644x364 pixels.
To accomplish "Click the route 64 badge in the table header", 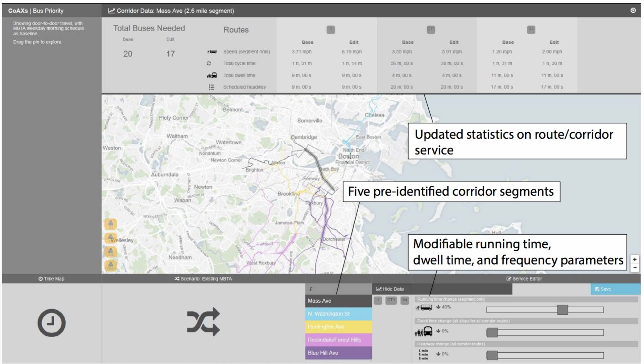I will [531, 29].
